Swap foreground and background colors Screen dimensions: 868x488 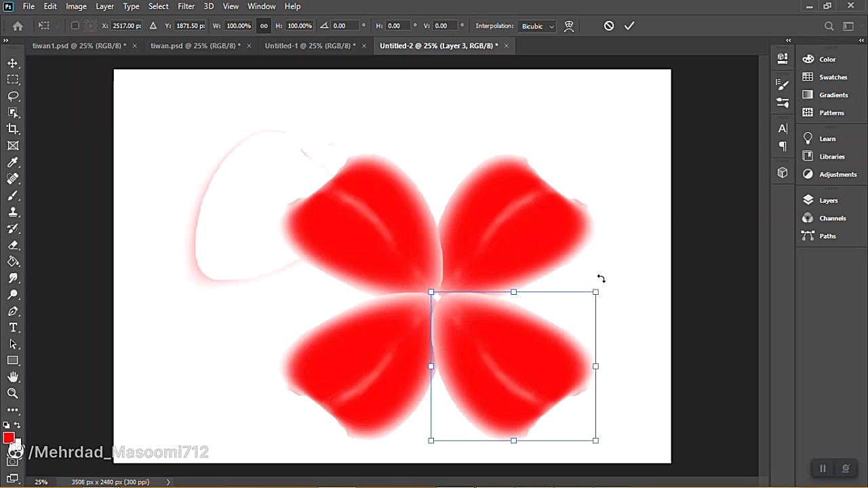pos(18,425)
